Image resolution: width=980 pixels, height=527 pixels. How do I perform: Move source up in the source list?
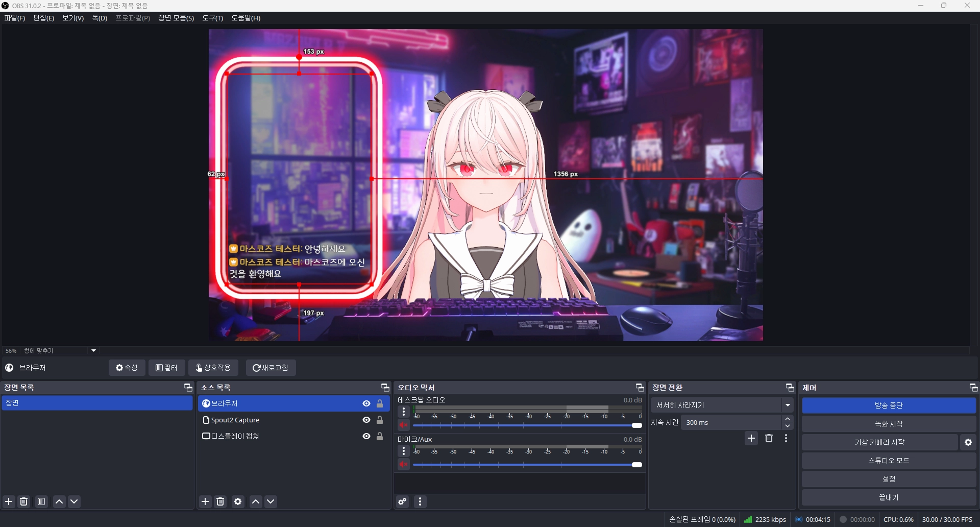tap(256, 501)
